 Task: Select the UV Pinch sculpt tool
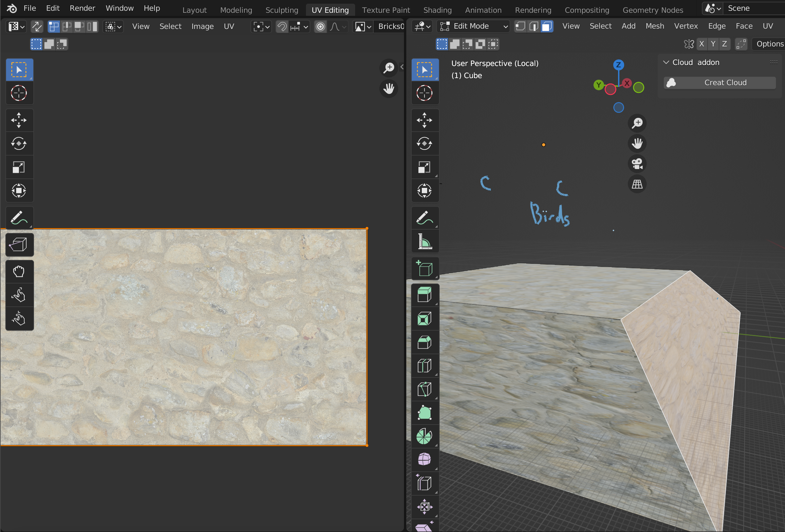19,319
